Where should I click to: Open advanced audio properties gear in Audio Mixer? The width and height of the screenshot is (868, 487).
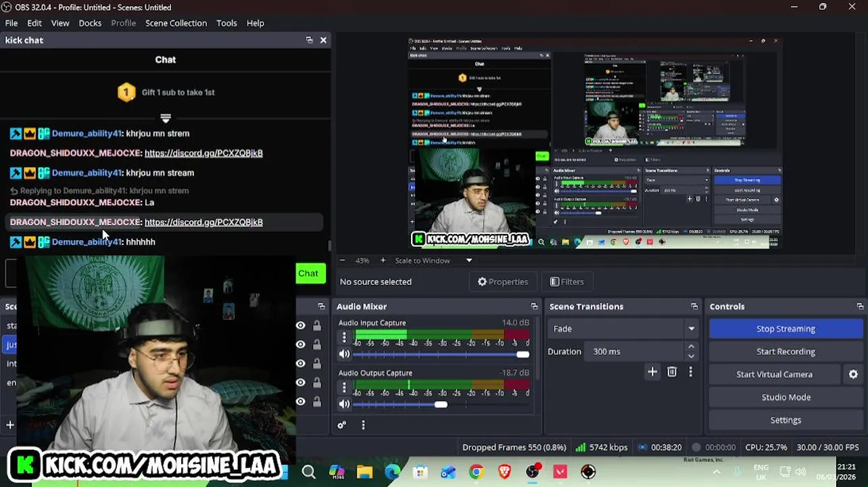[x=341, y=425]
